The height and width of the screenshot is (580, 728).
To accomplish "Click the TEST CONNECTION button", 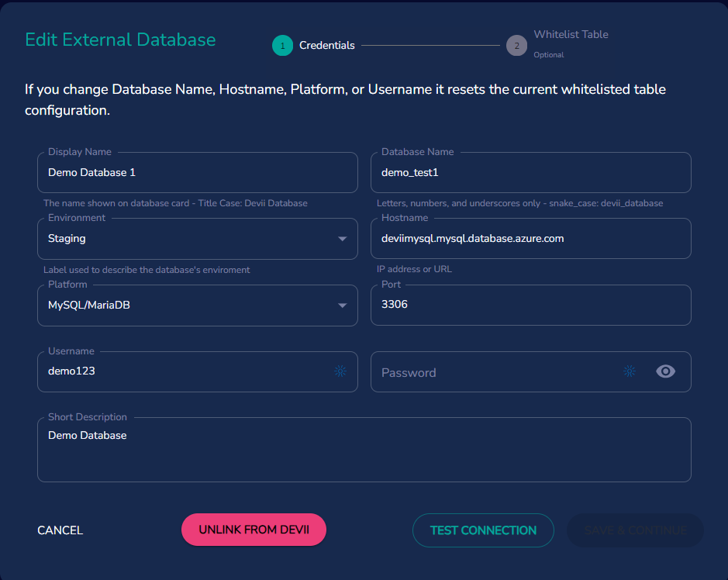I will 483,530.
